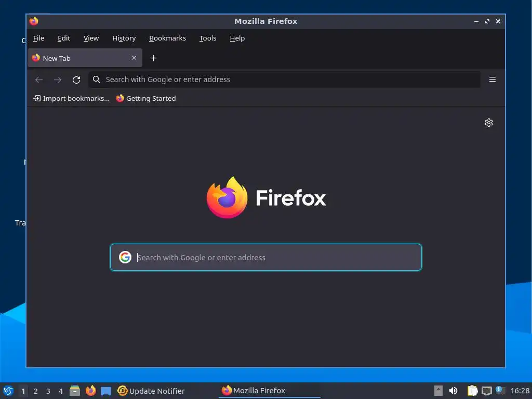Click Import bookmarks... in bookmarks toolbar
Image resolution: width=532 pixels, height=399 pixels.
click(x=71, y=98)
